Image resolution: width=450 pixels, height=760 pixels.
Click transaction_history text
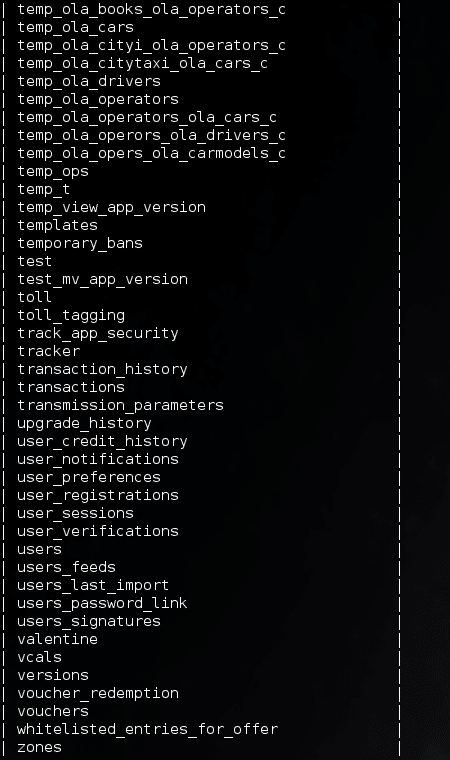[102, 369]
